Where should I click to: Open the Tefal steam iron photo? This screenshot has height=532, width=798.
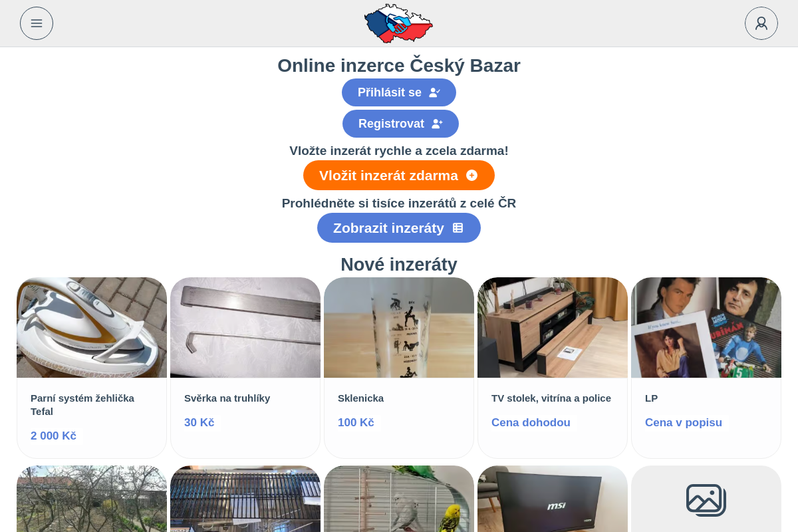92,328
